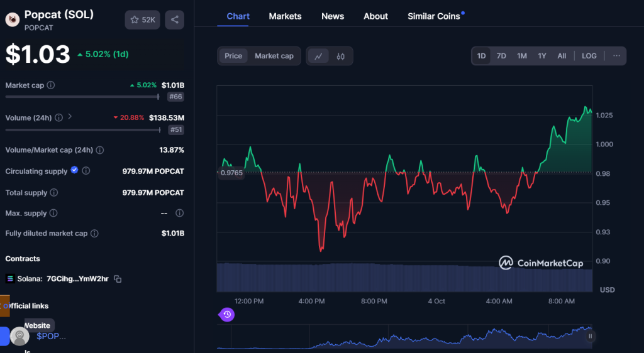The height and width of the screenshot is (353, 644).
Task: Click the Solana chain logo icon
Action: point(10,279)
